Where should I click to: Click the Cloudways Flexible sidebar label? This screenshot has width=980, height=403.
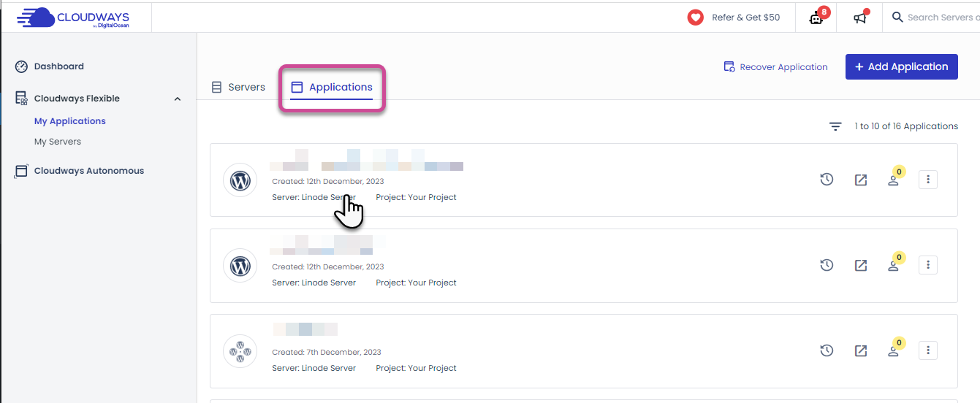click(77, 99)
